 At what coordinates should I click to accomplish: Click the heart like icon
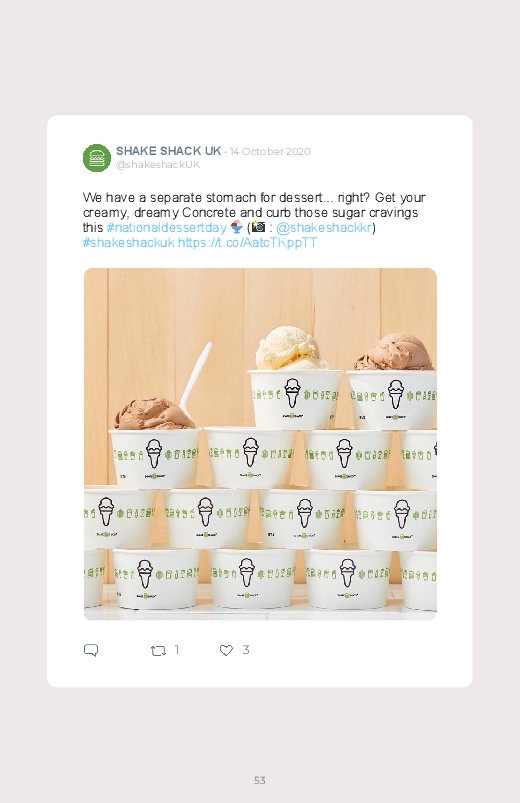pos(226,650)
